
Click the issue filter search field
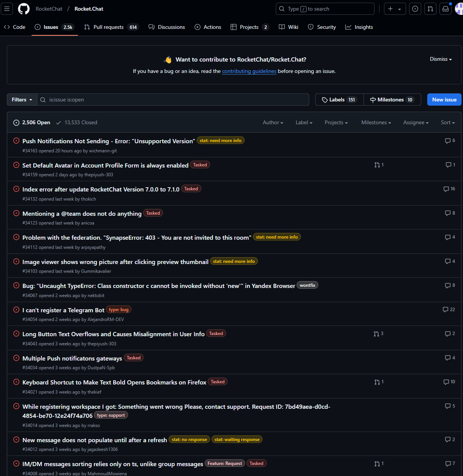click(x=173, y=100)
